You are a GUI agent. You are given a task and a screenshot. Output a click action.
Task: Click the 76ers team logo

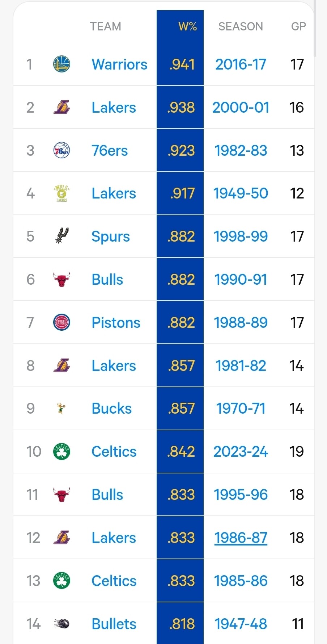[x=61, y=150]
